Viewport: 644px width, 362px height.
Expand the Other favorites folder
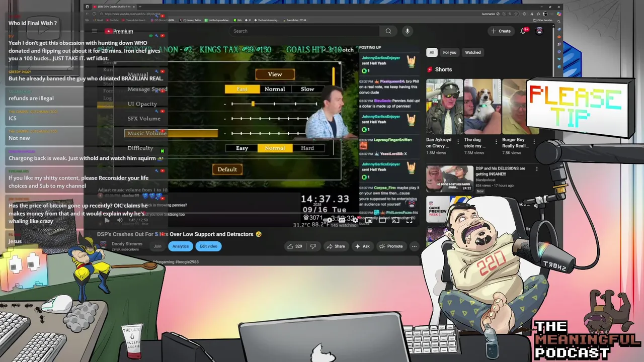point(543,20)
